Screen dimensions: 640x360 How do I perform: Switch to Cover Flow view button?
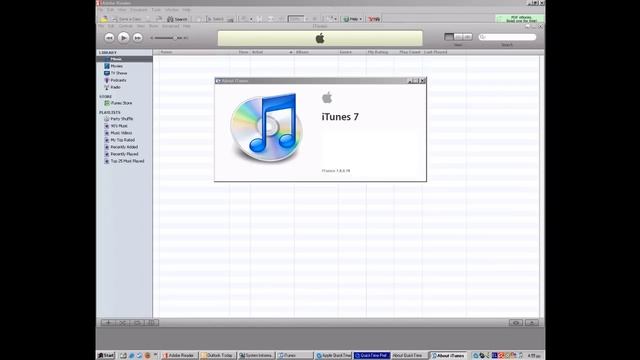[468, 37]
